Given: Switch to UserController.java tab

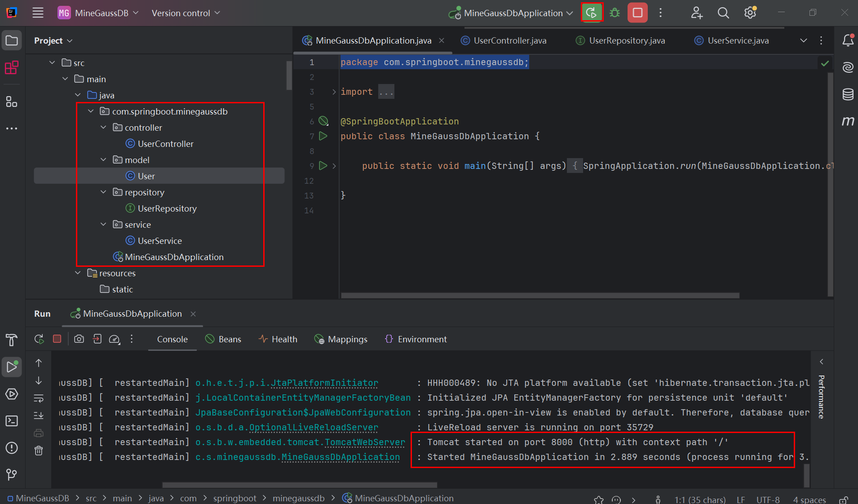Looking at the screenshot, I should 504,40.
